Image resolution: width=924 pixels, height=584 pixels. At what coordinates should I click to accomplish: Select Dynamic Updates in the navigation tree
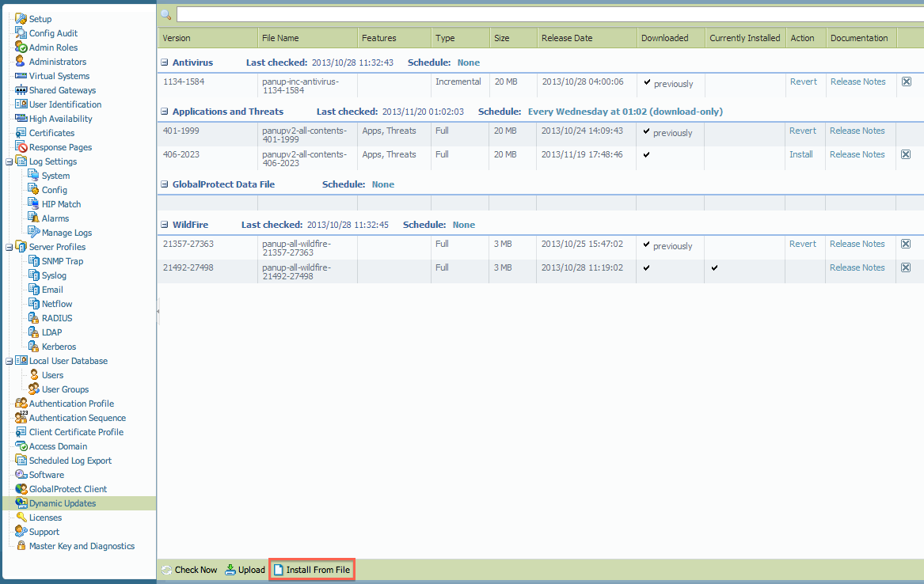[62, 503]
